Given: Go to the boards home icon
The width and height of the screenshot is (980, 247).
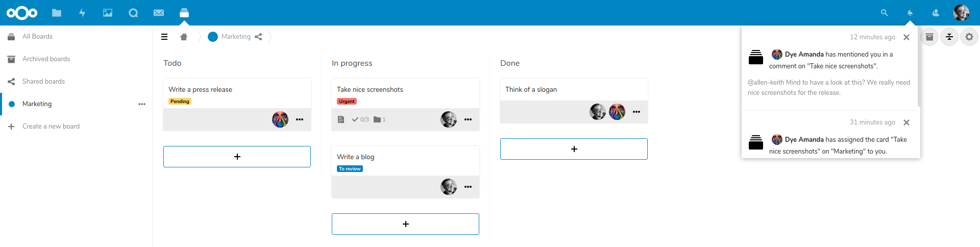Looking at the screenshot, I should [184, 37].
